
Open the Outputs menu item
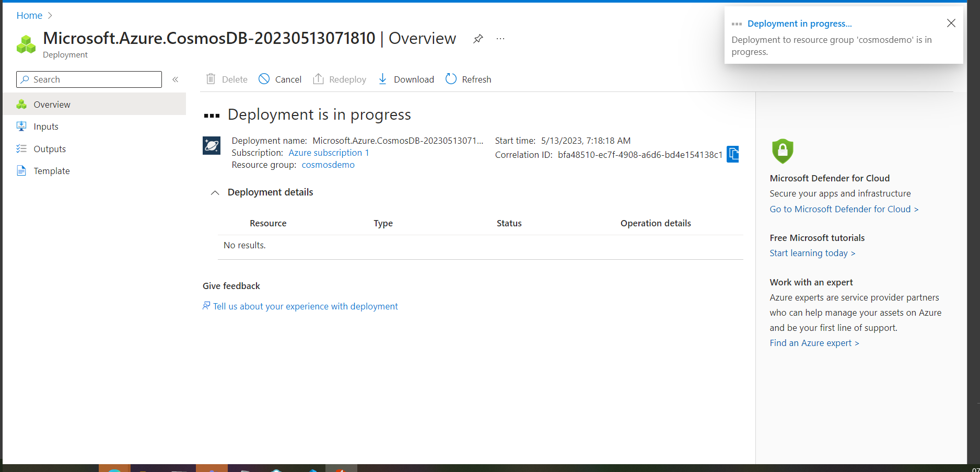94,149
